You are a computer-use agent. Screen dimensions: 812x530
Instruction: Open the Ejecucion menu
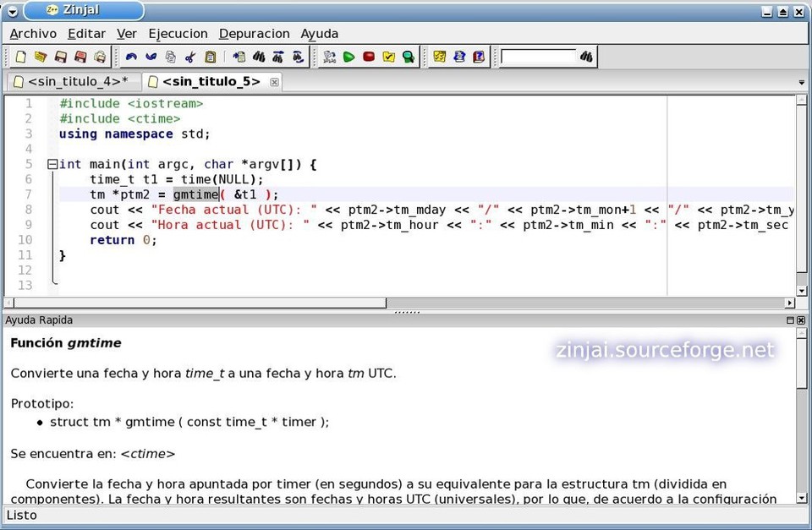178,33
